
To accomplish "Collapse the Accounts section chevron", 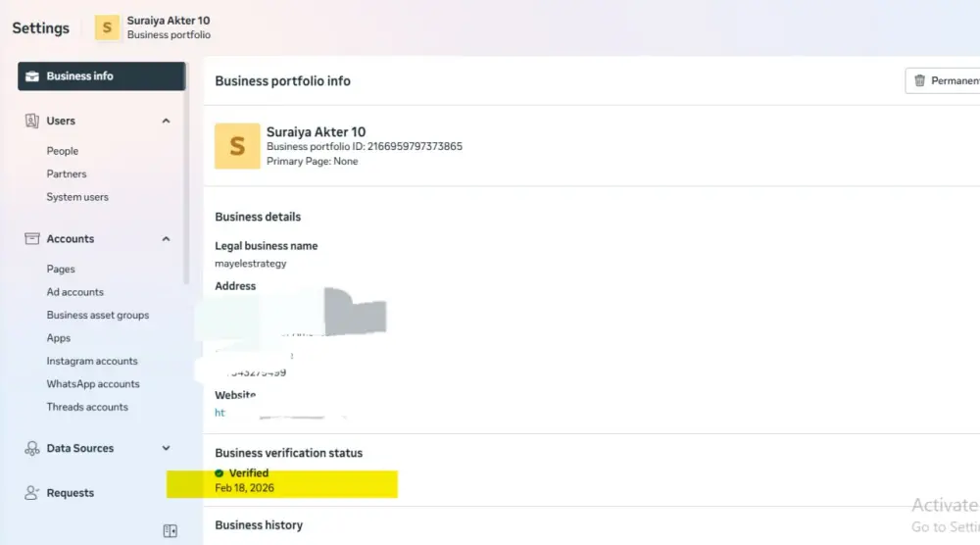I will [166, 239].
